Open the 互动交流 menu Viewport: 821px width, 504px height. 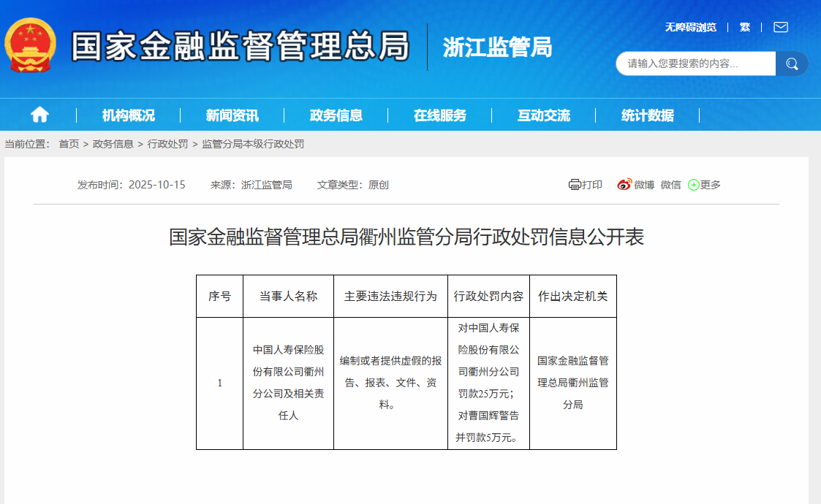(x=543, y=115)
